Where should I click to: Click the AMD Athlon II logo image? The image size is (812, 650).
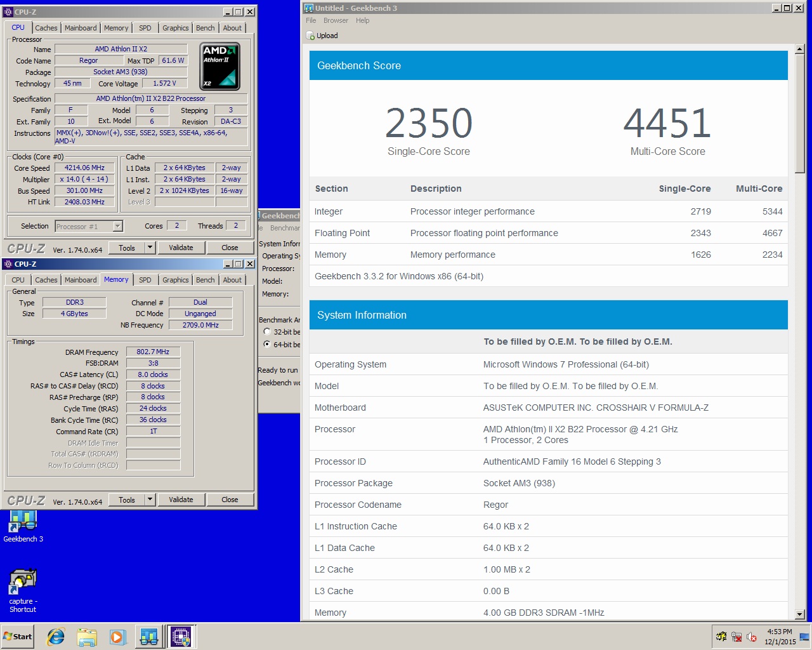tap(220, 66)
